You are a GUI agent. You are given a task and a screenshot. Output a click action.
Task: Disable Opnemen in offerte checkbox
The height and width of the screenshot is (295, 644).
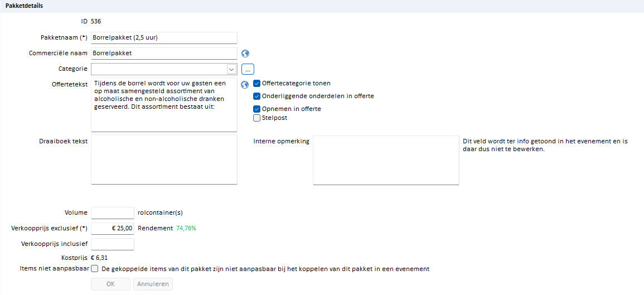(256, 109)
